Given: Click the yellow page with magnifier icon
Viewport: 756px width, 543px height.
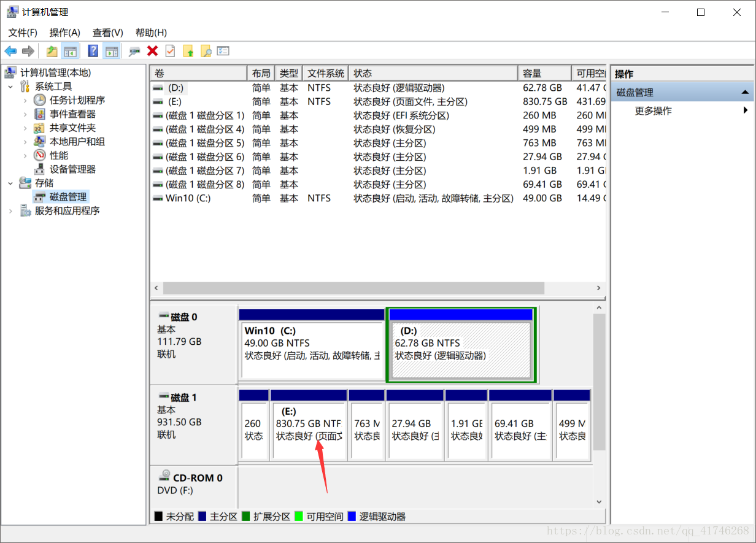Looking at the screenshot, I should point(206,51).
